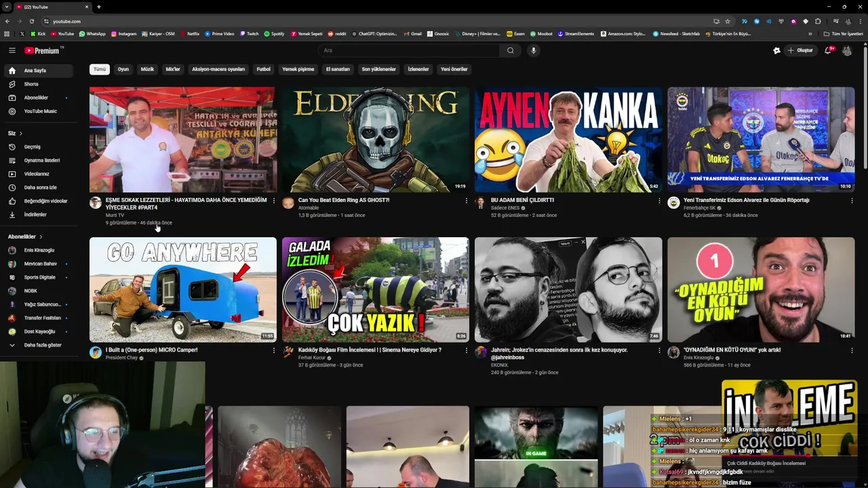Image resolution: width=868 pixels, height=488 pixels.
Task: Open the YouTube hamburger guide menu
Action: coord(12,50)
